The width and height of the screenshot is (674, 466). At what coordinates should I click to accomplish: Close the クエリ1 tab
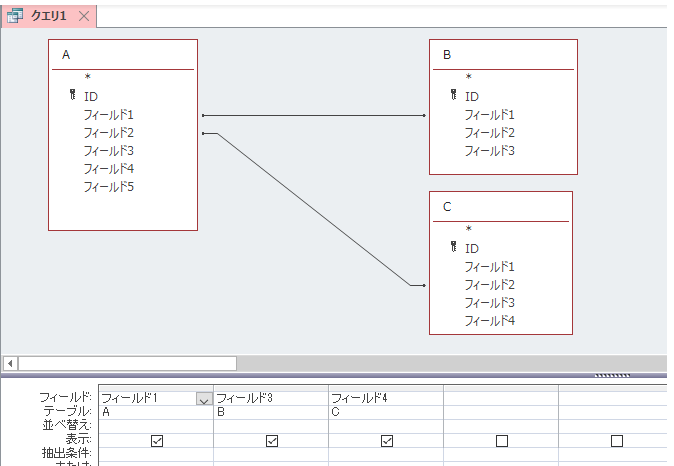[x=84, y=16]
